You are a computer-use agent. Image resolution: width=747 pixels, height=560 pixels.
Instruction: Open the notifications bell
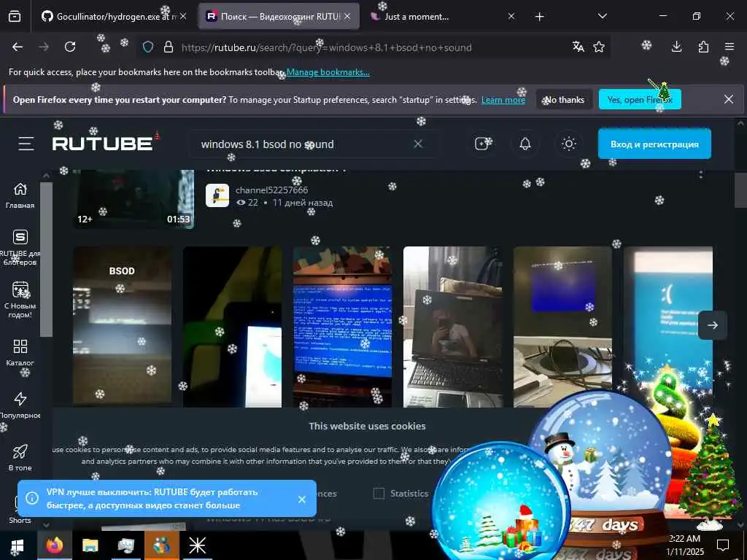tap(525, 144)
